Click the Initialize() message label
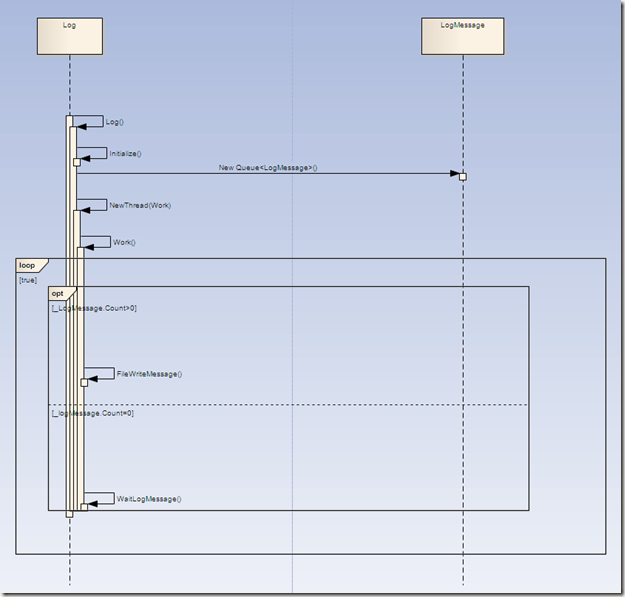This screenshot has height=597, width=625. click(125, 153)
